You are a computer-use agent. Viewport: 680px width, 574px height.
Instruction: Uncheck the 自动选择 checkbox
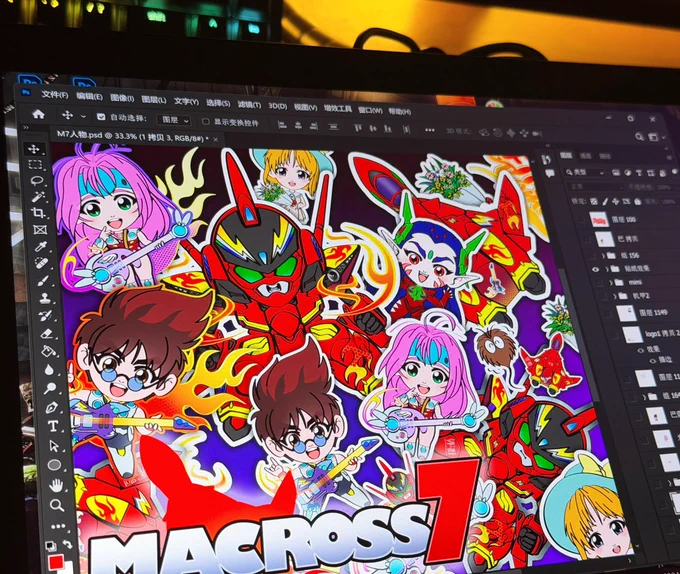click(x=101, y=117)
